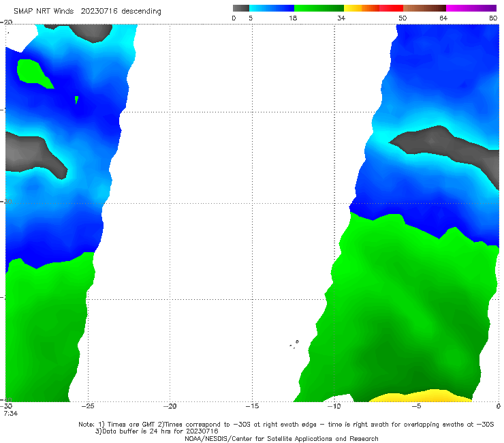The image size is (504, 443).
Task: Click the note line 'Times are GMT'
Action: [132, 425]
